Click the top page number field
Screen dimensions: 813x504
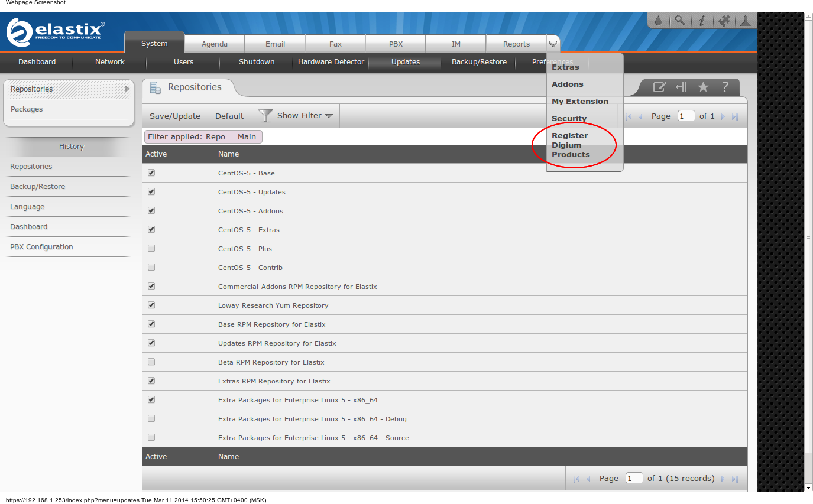point(686,116)
